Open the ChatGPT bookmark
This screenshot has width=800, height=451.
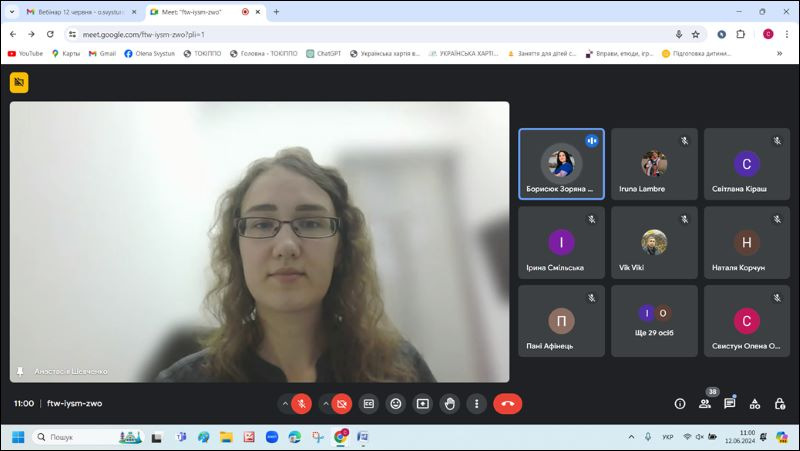click(324, 53)
